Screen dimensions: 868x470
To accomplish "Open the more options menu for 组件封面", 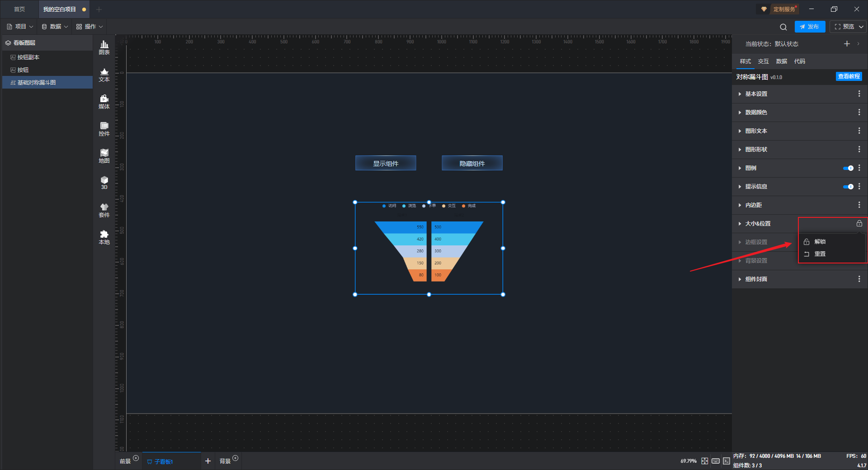I will click(859, 279).
